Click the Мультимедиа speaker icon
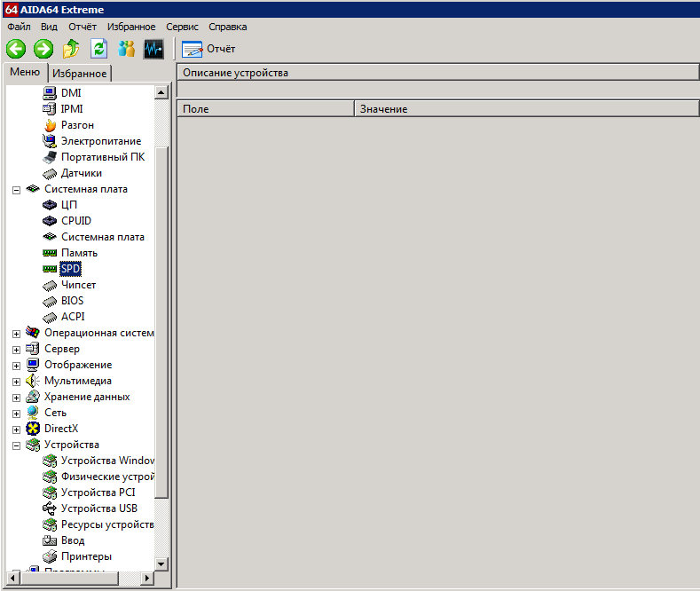Screen dimensions: 700x591 [33, 381]
